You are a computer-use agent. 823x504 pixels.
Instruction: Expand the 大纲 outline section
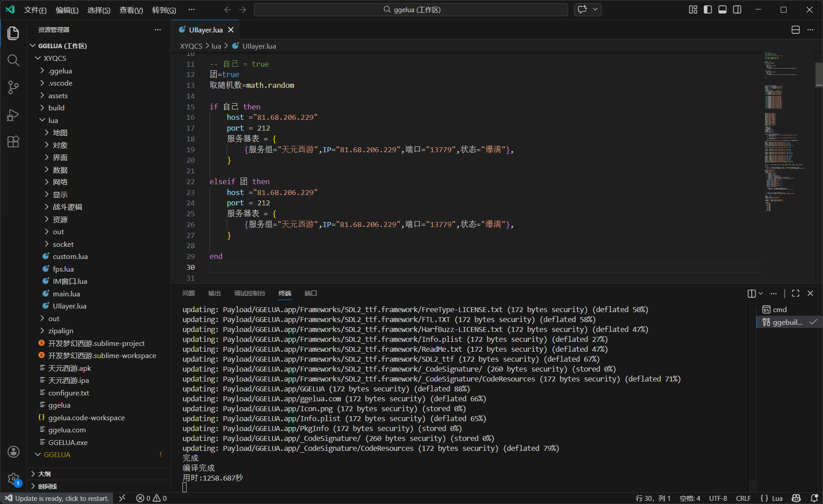coord(44,474)
